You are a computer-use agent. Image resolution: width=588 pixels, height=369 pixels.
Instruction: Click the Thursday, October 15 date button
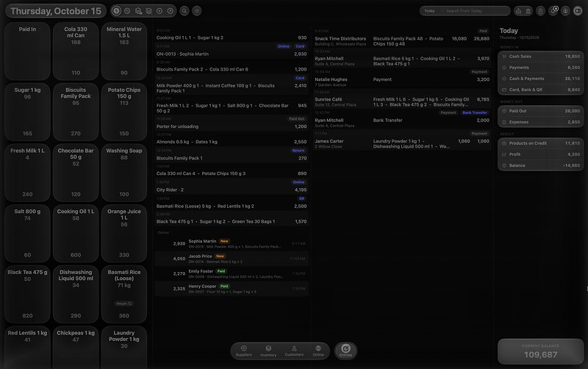pos(56,11)
